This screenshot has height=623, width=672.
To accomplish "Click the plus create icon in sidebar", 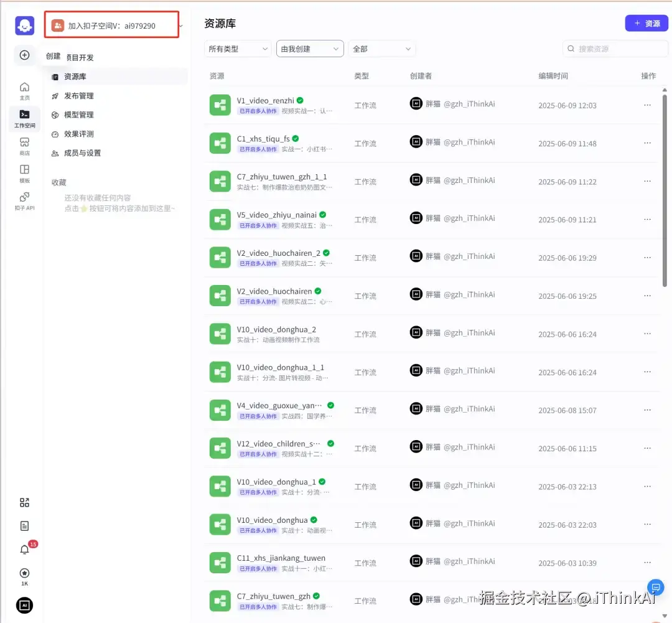I will pos(24,55).
